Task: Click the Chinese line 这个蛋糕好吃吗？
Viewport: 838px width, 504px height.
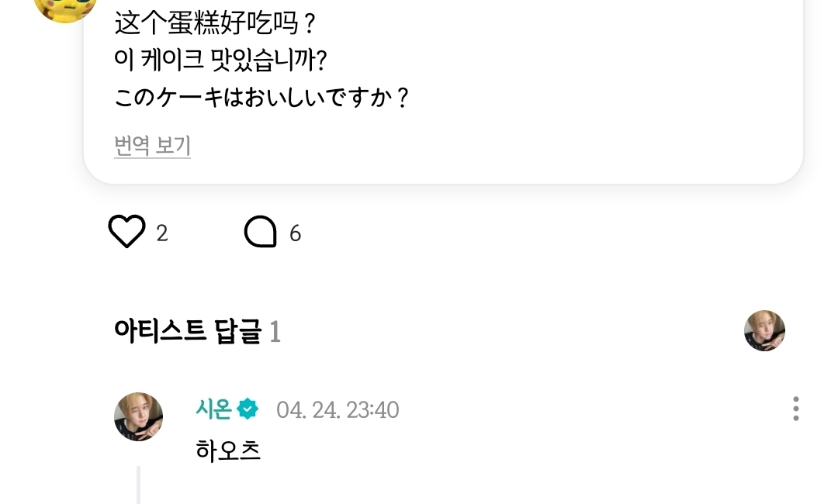Action: tap(216, 23)
